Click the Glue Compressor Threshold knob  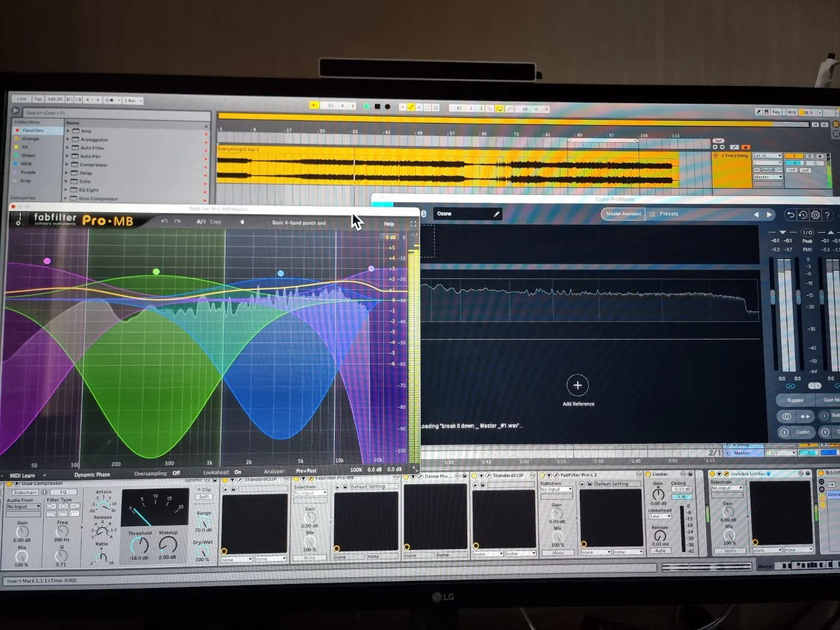139,545
